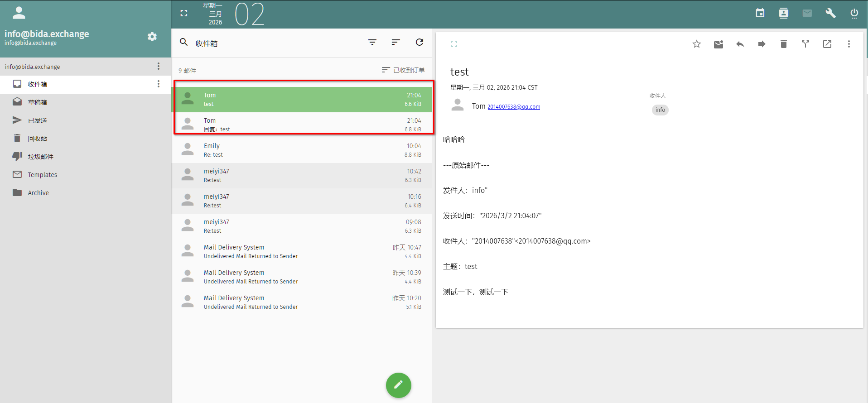868x403 pixels.
Task: Open the Address Book contacts icon
Action: pyautogui.click(x=783, y=13)
